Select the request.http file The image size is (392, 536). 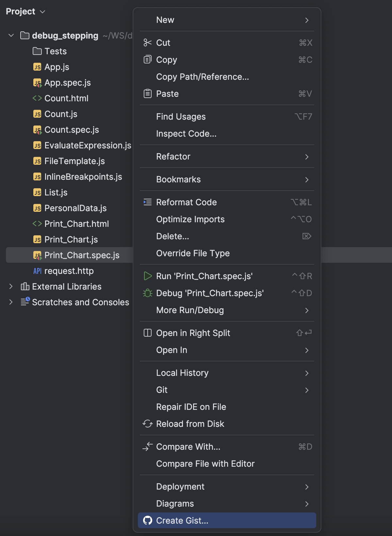coord(69,271)
